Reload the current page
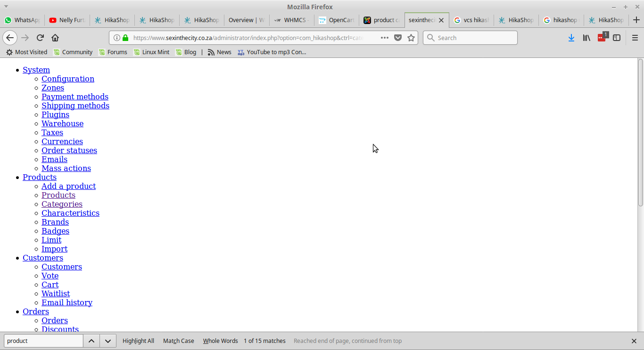 [40, 38]
